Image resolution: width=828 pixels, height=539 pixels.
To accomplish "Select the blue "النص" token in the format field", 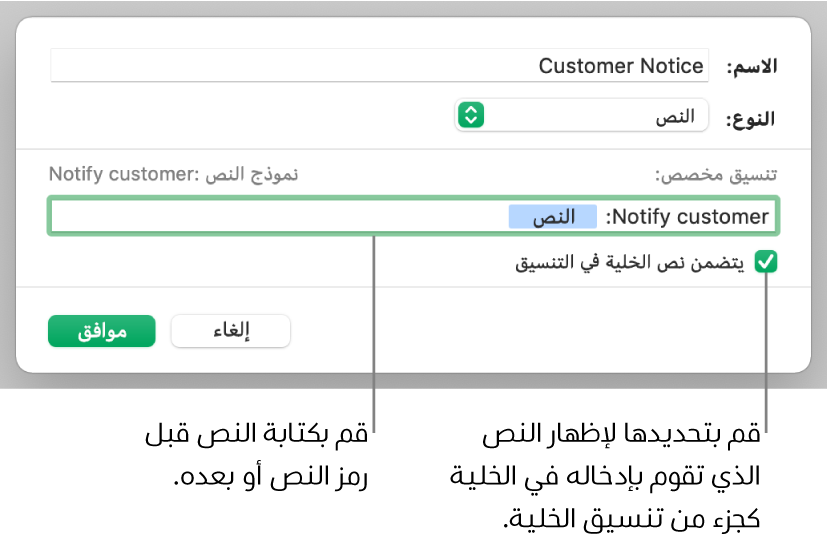I will click(x=552, y=216).
